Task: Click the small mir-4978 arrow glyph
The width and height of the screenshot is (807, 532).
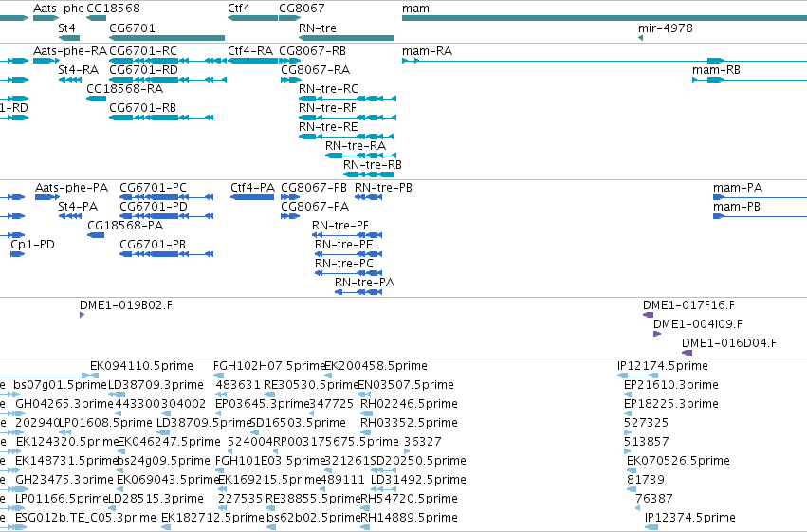Action: (641, 38)
